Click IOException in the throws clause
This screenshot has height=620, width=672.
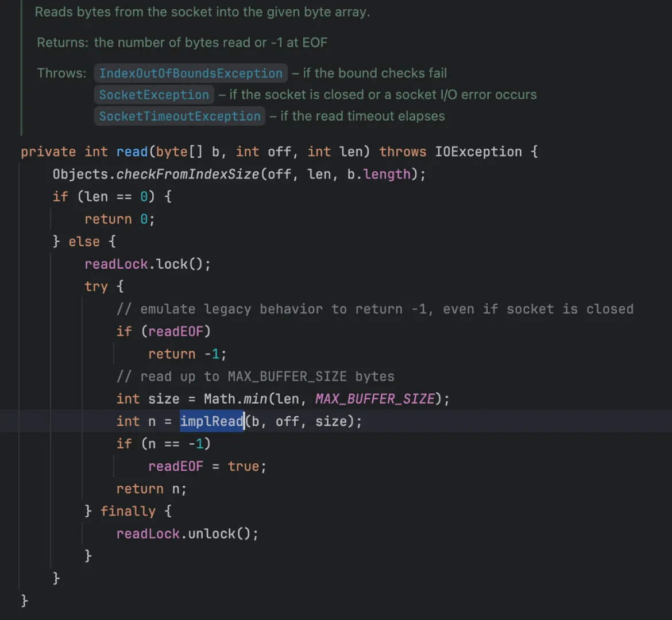(x=478, y=152)
